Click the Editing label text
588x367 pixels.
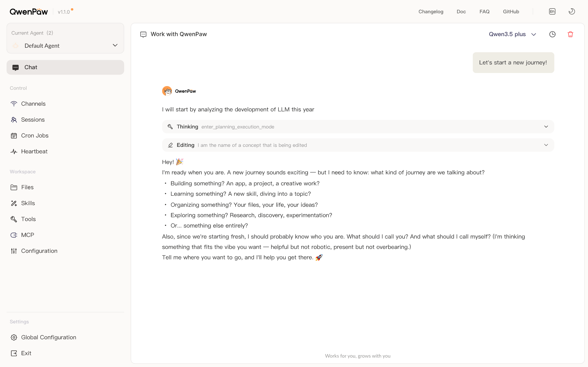186,145
